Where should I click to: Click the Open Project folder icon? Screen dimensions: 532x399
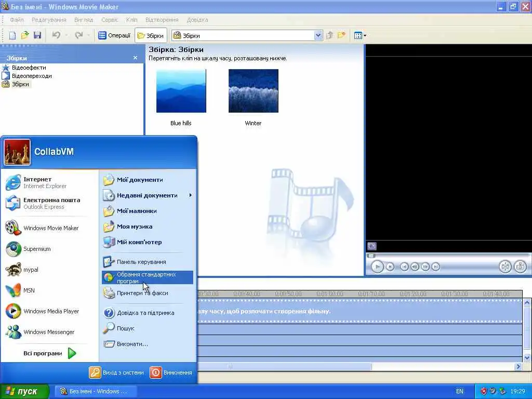pyautogui.click(x=25, y=35)
